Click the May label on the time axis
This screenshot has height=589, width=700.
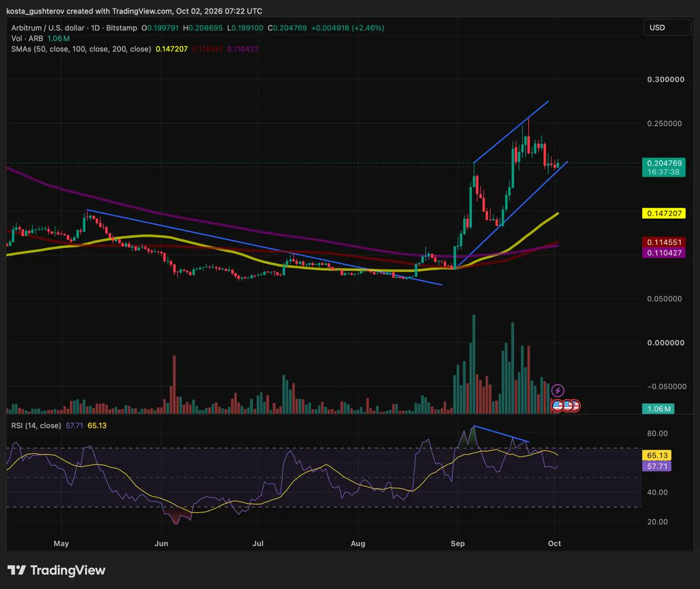pos(61,543)
